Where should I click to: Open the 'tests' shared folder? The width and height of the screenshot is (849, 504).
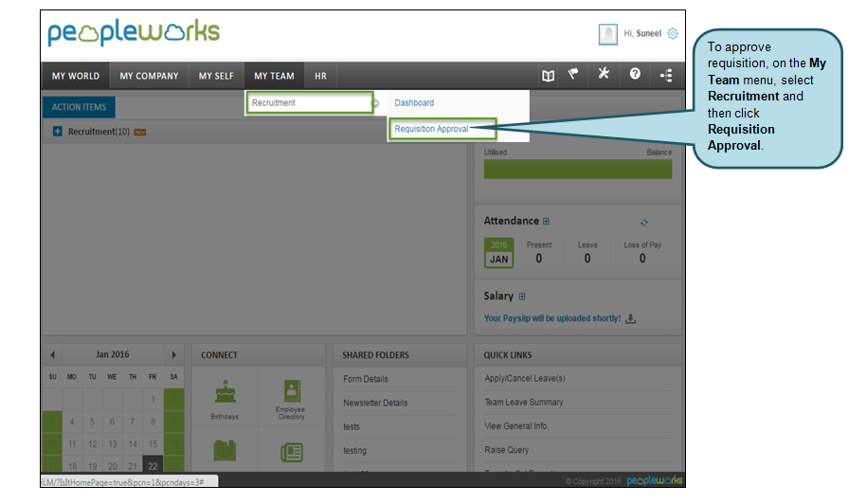352,426
